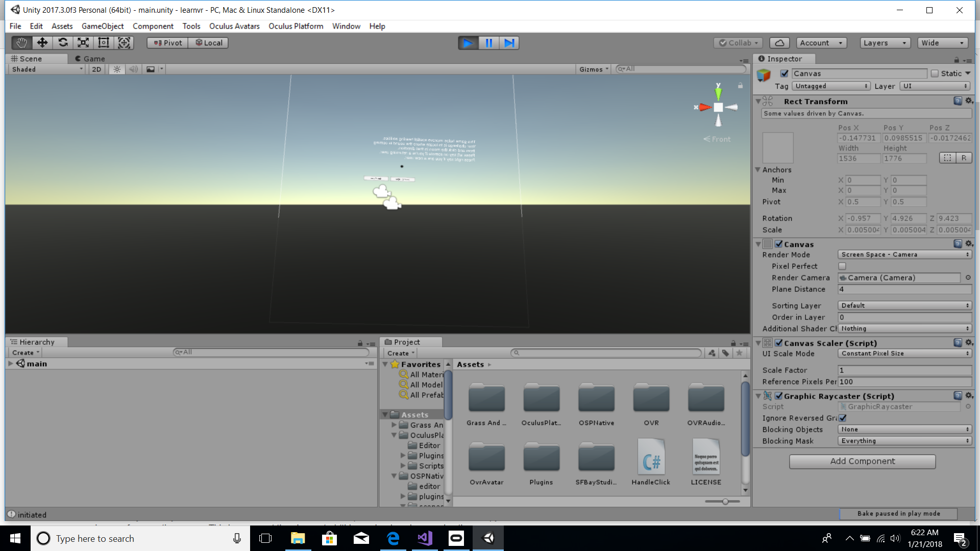This screenshot has width=980, height=551.
Task: Open the Layers dropdown
Action: (x=885, y=43)
